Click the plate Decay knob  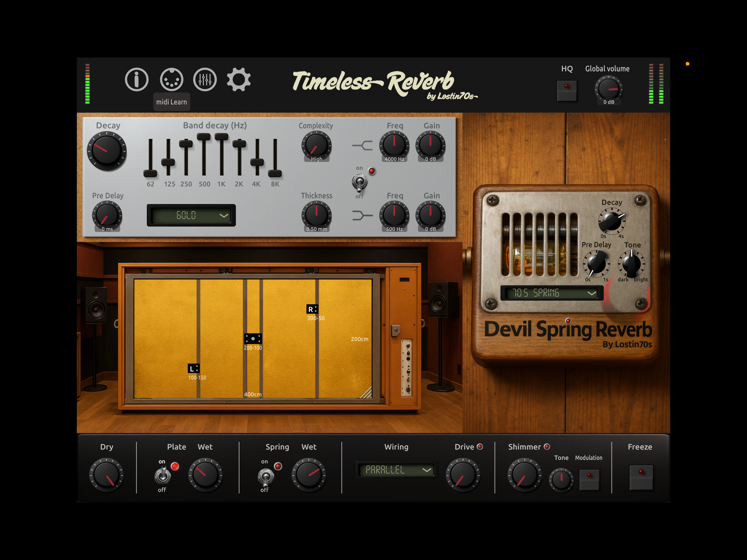tap(107, 151)
